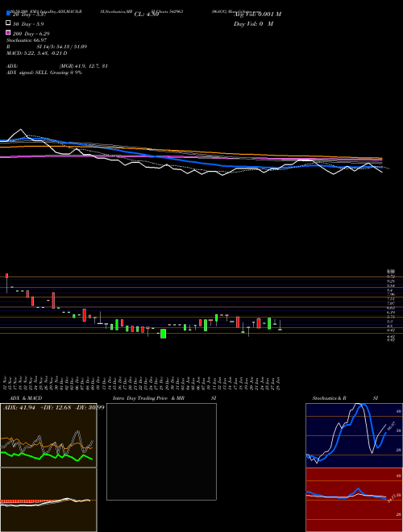Click the 'ADX: 41.94' value in indicator panel
This screenshot has width=403, height=532.
click(x=19, y=407)
